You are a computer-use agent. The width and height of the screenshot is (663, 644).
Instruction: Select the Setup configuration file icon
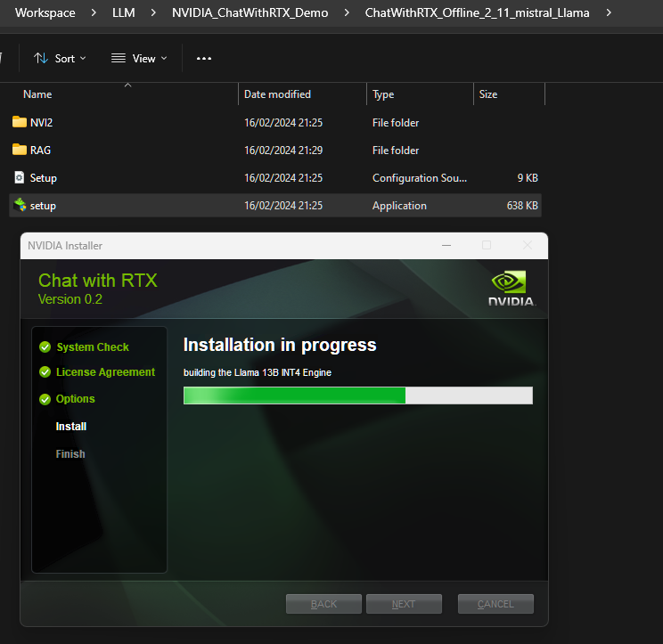[x=19, y=177]
